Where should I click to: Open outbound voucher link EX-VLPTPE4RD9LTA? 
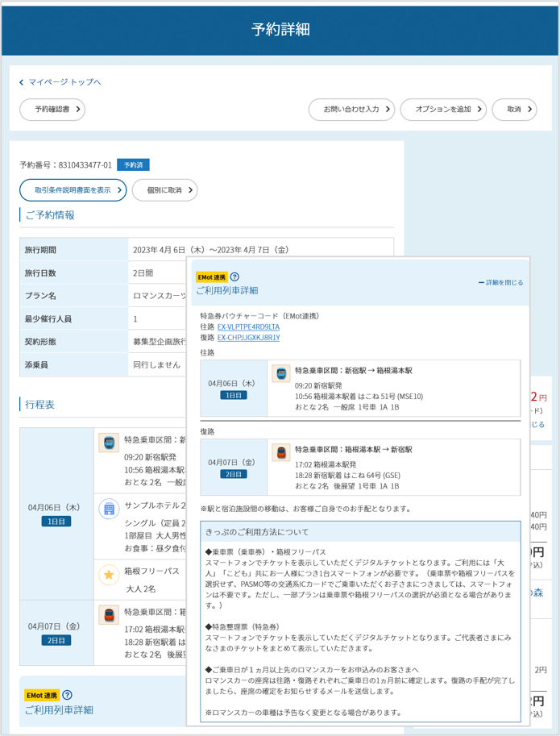coord(249,326)
